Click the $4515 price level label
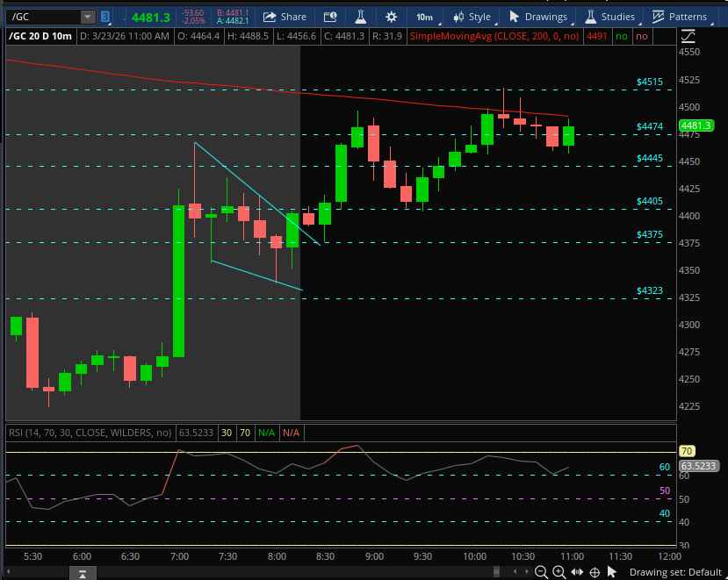 (650, 82)
